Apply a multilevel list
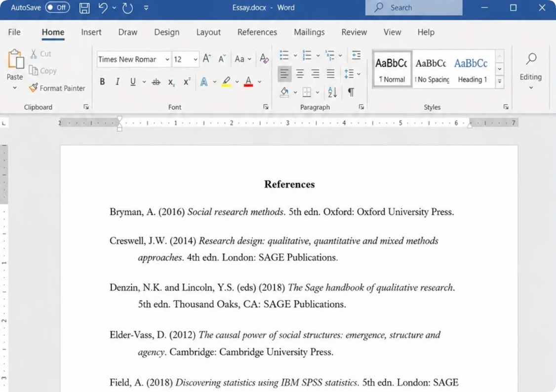Image resolution: width=556 pixels, height=392 pixels. (x=330, y=55)
